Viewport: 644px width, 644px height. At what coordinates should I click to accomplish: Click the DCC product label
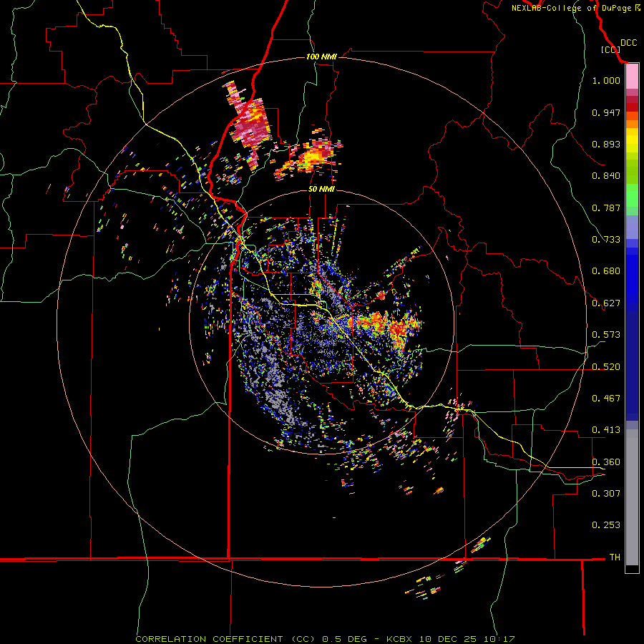pos(629,43)
